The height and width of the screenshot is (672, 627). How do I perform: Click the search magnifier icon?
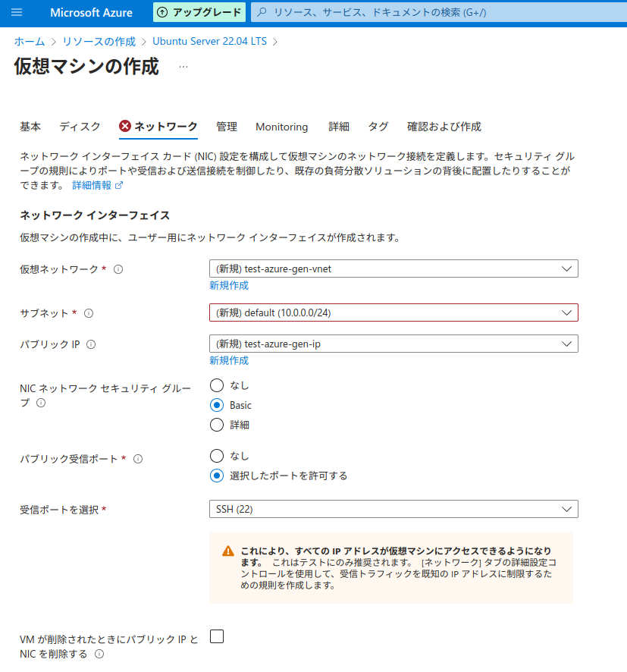pos(262,12)
